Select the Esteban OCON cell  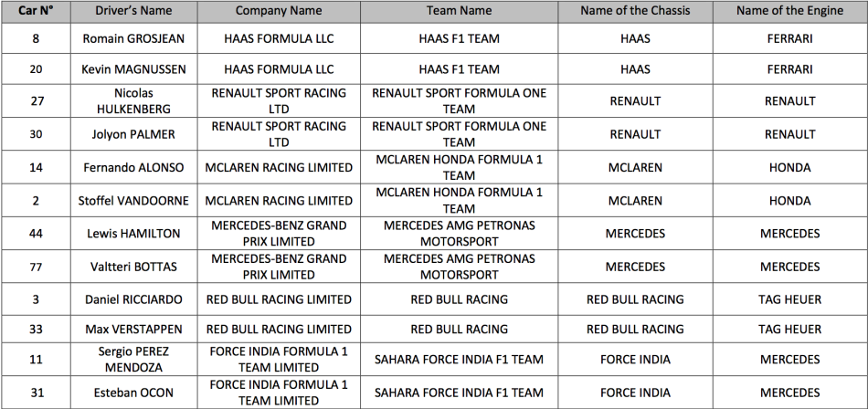pos(133,393)
